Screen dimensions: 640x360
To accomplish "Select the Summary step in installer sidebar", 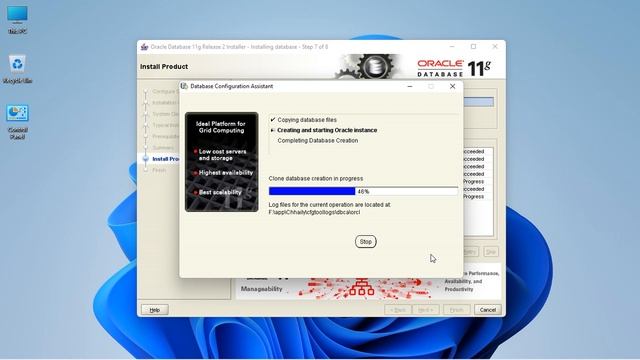I will pos(163,147).
